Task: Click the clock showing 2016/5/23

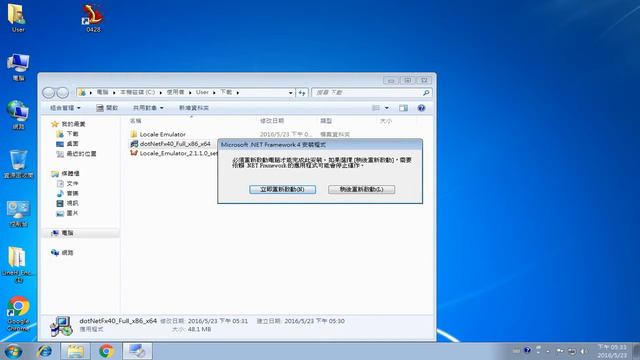Action: [x=612, y=351]
